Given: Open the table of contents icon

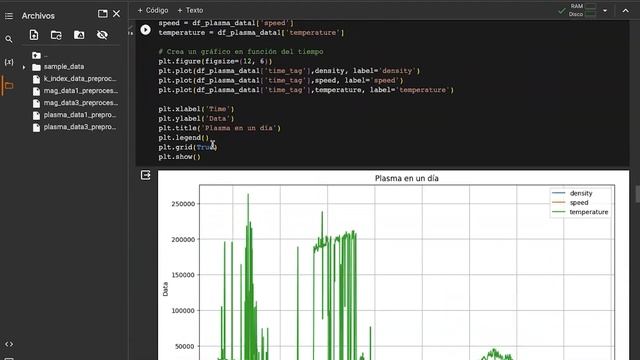Looking at the screenshot, I should [9, 16].
